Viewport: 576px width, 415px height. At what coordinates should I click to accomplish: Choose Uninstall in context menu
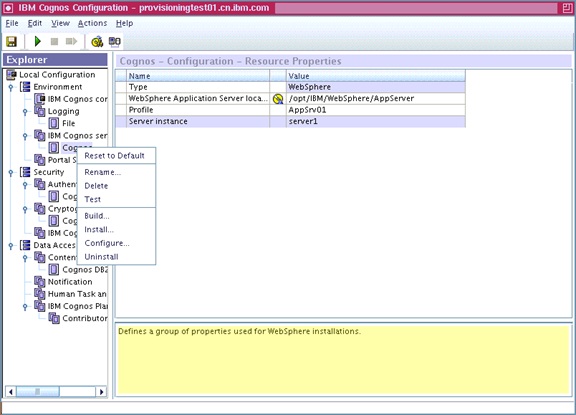click(x=116, y=257)
